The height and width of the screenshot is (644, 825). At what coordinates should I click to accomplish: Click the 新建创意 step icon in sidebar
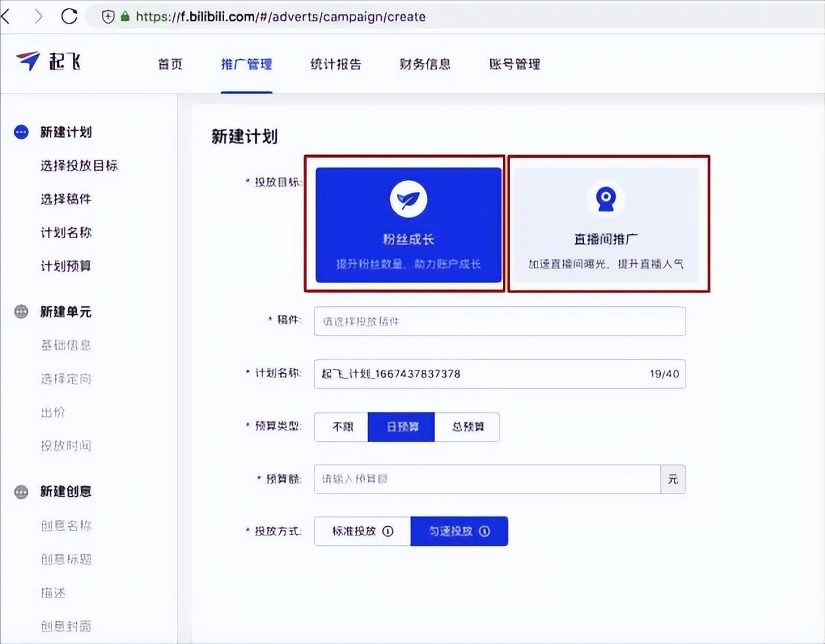(21, 492)
